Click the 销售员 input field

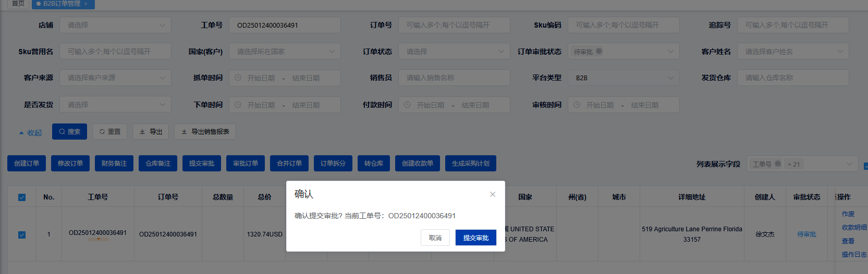click(454, 78)
